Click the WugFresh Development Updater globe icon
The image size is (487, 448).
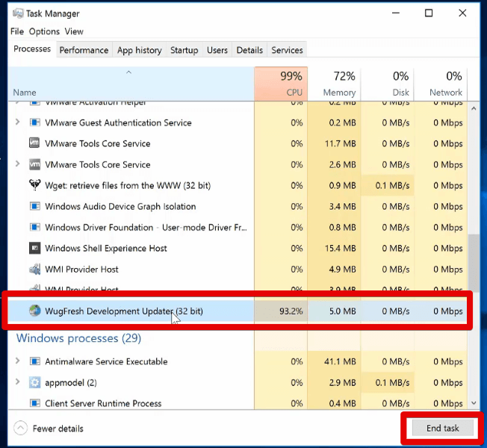pyautogui.click(x=35, y=311)
